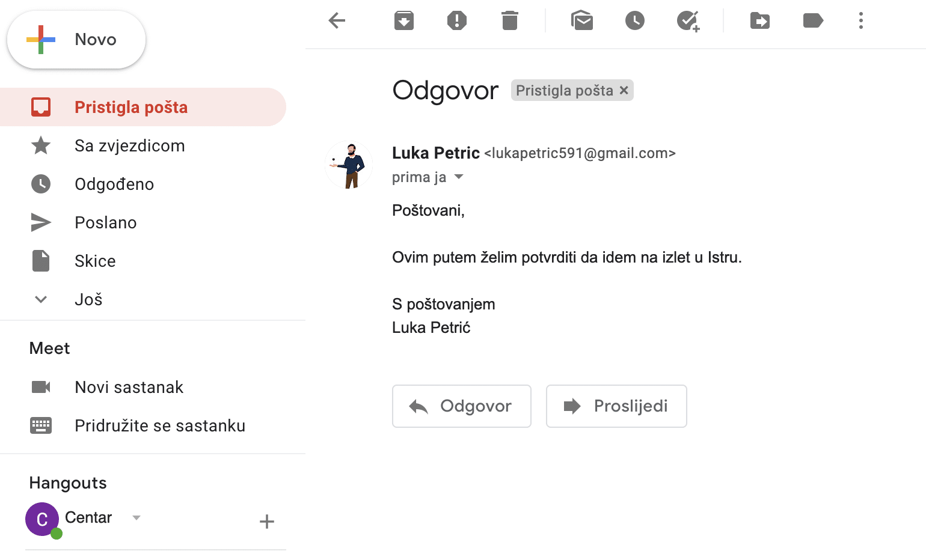Add this email to Tasks
This screenshot has width=926, height=560.
click(688, 21)
